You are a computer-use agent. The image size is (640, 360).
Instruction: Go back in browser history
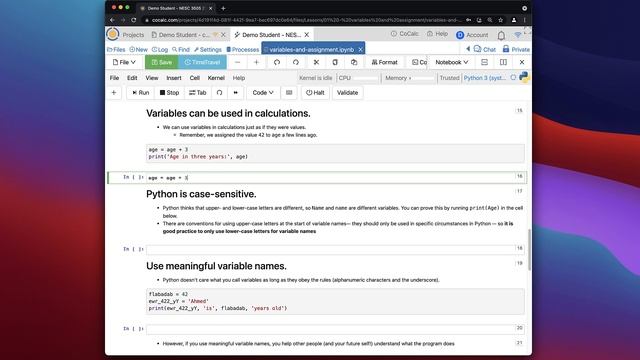pos(112,20)
